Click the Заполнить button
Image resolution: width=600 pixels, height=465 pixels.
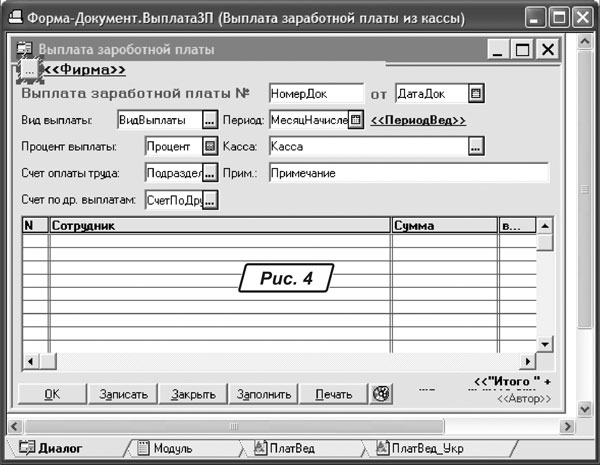point(263,394)
